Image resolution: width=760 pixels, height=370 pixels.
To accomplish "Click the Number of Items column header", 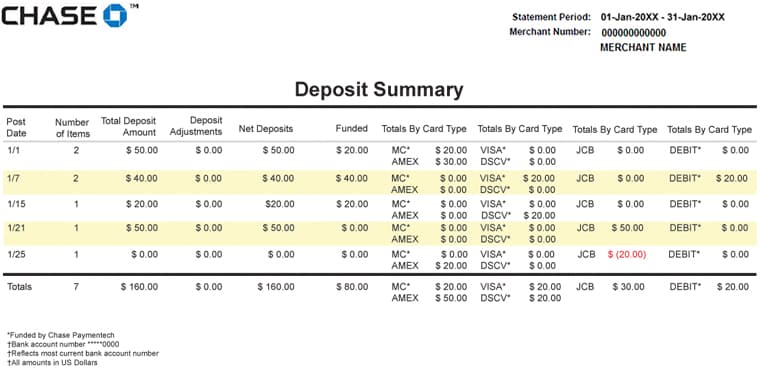I will click(72, 128).
